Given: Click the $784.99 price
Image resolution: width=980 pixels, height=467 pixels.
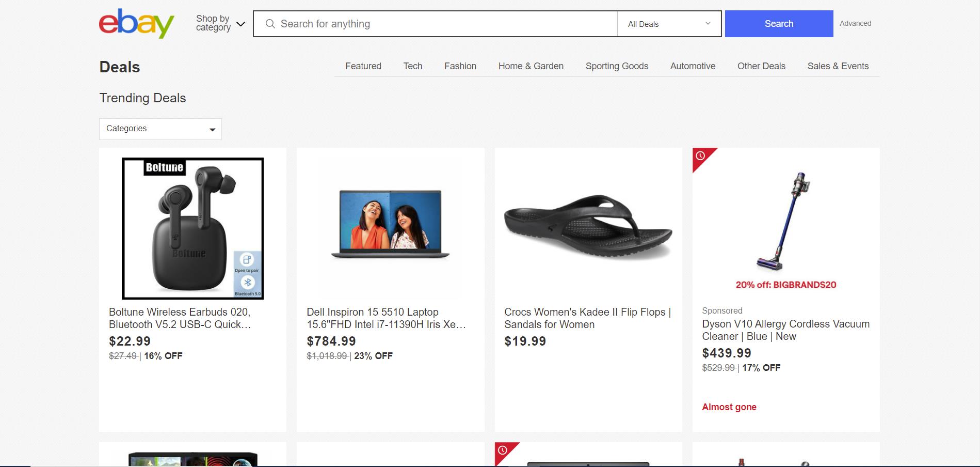Looking at the screenshot, I should click(x=331, y=341).
